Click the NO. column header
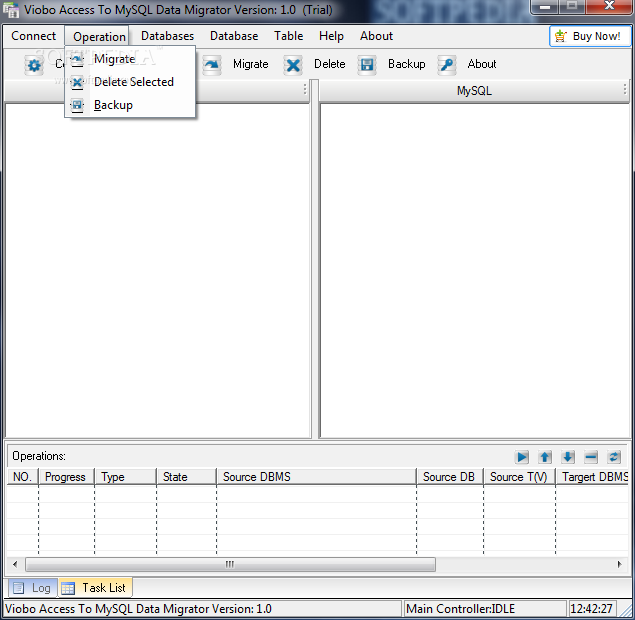Image resolution: width=635 pixels, height=620 pixels. 22,477
